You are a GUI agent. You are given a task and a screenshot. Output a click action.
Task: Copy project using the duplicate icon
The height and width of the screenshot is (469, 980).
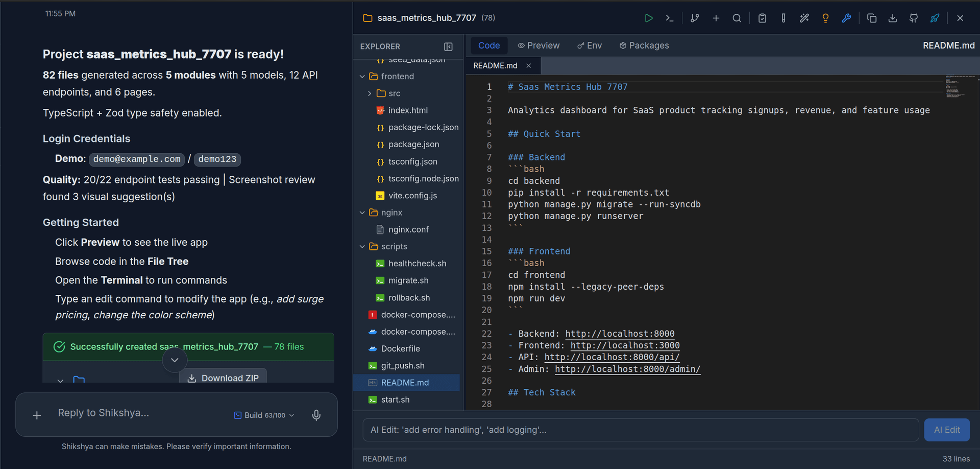[872, 18]
